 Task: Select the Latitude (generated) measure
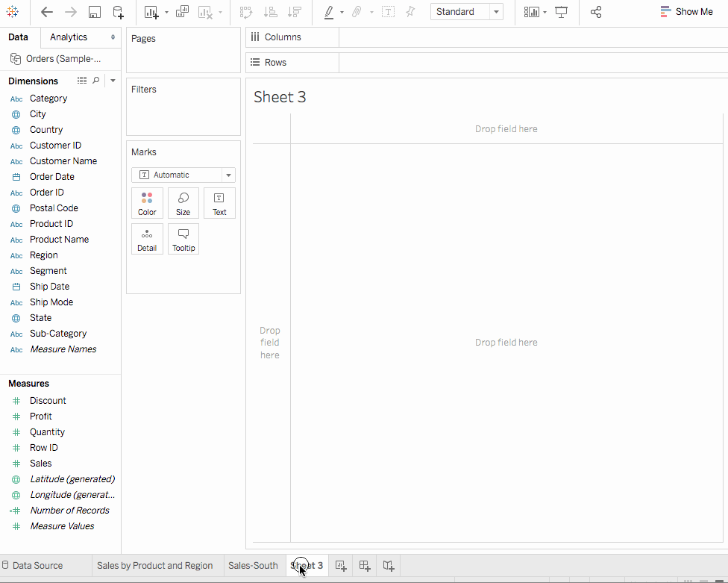point(72,479)
